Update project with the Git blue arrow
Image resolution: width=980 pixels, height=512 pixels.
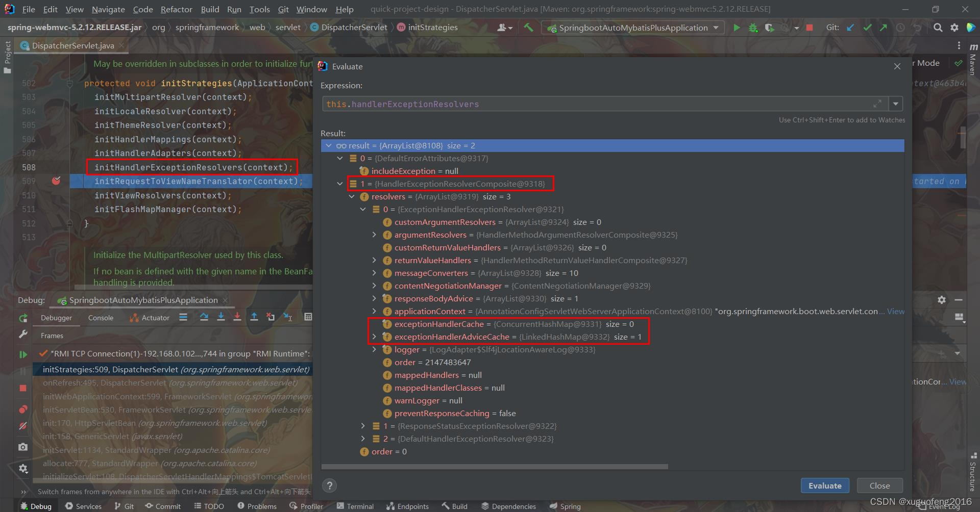coord(850,28)
